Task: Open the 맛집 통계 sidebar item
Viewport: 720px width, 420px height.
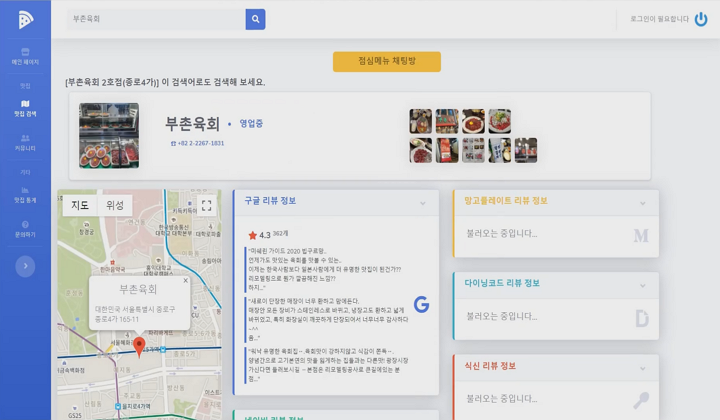Action: tap(25, 195)
